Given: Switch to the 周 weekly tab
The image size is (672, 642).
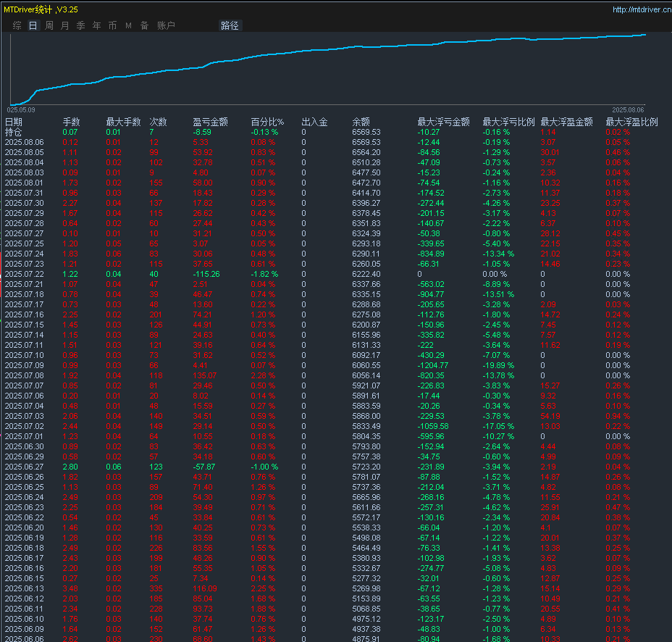Looking at the screenshot, I should [49, 26].
